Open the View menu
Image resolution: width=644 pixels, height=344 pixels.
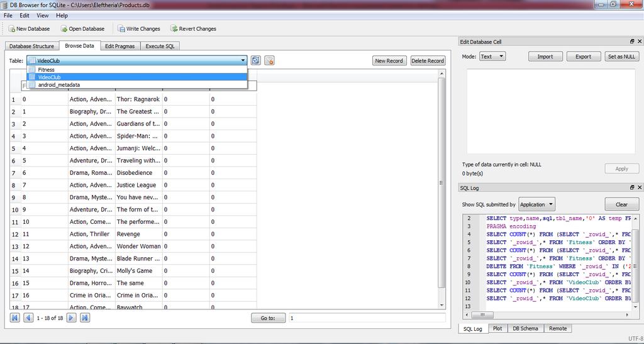[x=43, y=16]
